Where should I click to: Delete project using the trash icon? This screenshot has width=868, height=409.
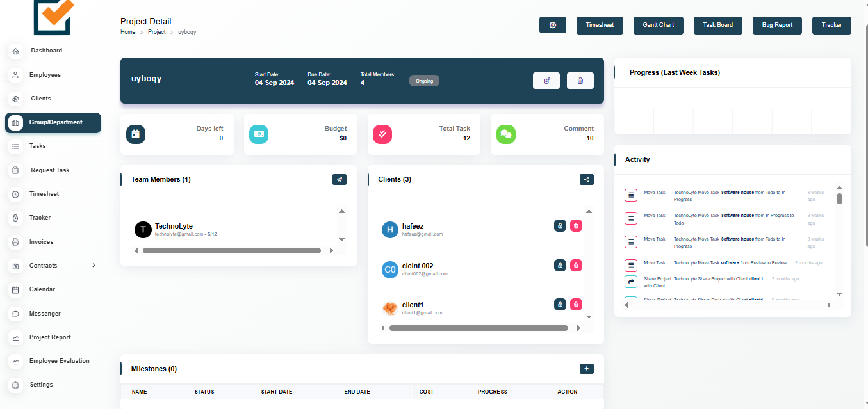coord(580,81)
